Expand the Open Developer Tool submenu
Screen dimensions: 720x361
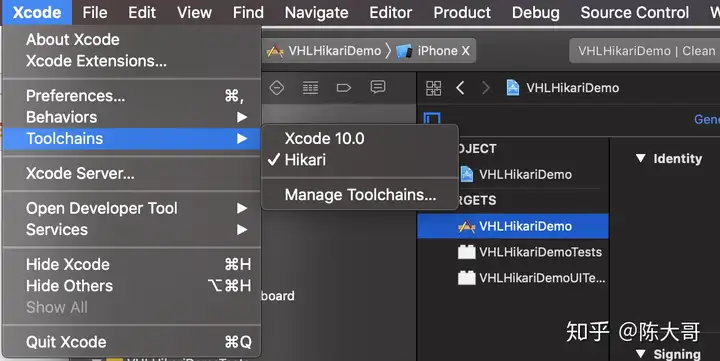pos(132,208)
